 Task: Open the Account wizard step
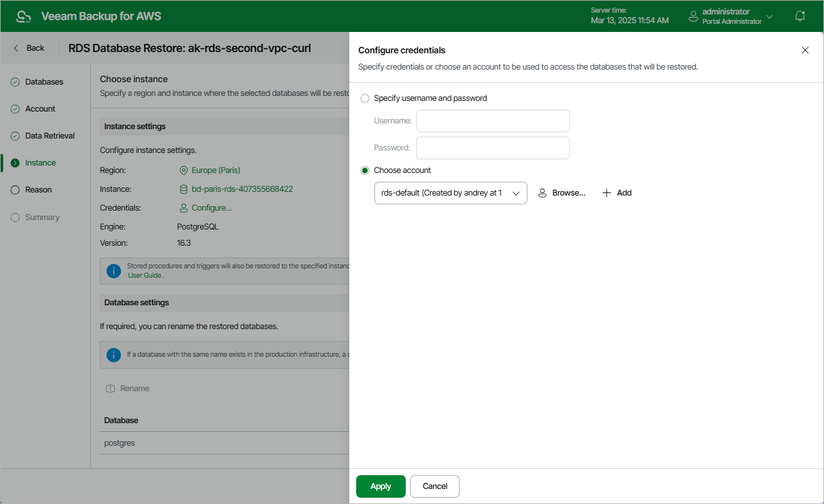(x=40, y=109)
